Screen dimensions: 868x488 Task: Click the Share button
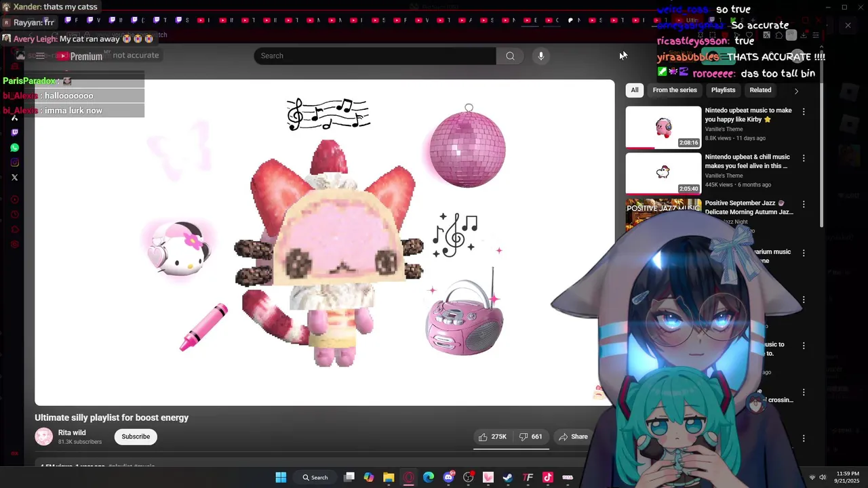point(573,436)
